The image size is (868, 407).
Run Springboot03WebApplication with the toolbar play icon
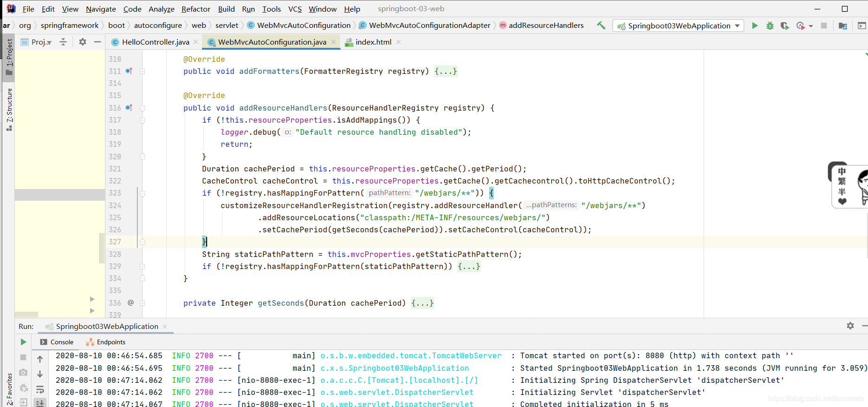click(x=755, y=26)
